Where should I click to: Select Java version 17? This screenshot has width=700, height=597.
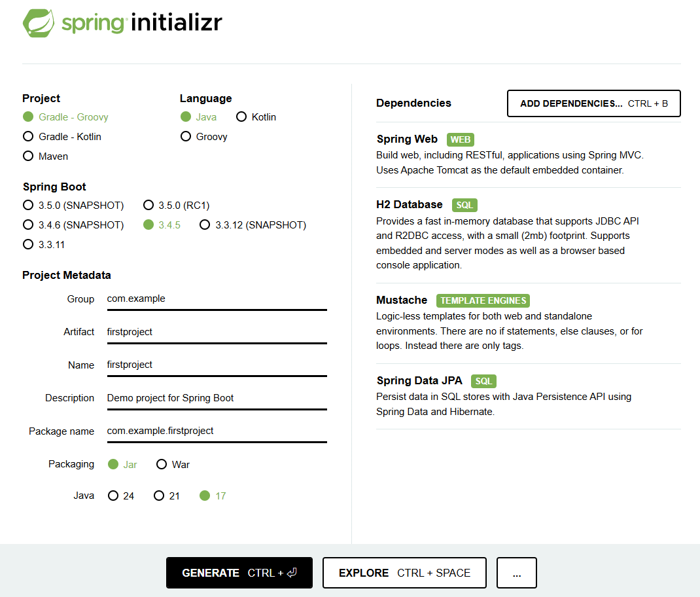(x=213, y=496)
